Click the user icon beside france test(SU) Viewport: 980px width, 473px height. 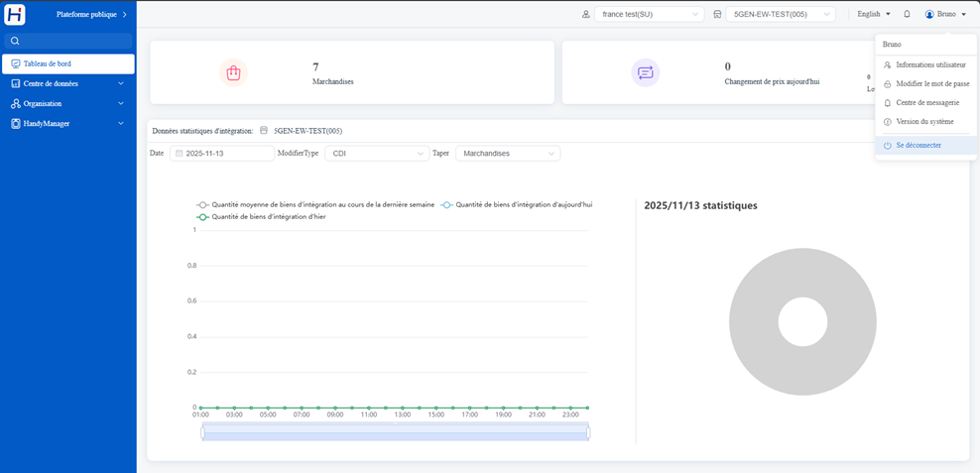pos(585,14)
